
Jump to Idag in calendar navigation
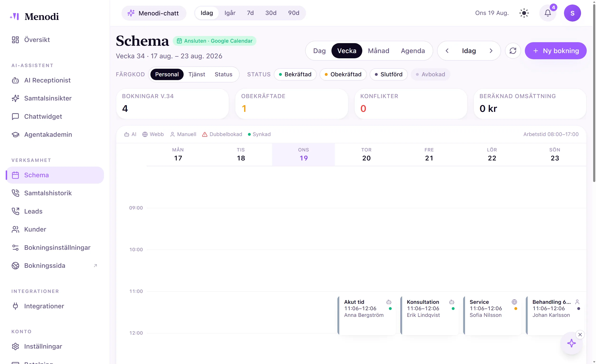469,51
